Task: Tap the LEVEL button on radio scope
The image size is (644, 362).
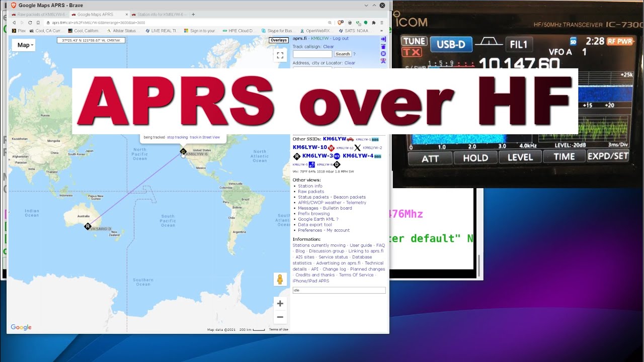Action: [520, 157]
